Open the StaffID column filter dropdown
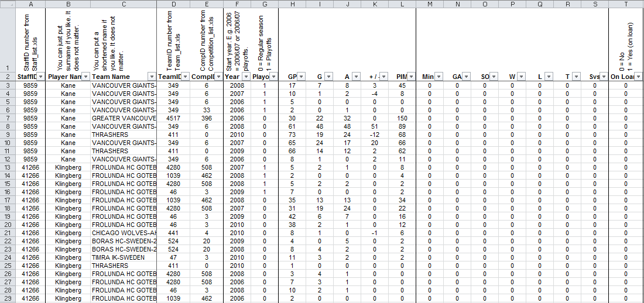 coord(41,77)
